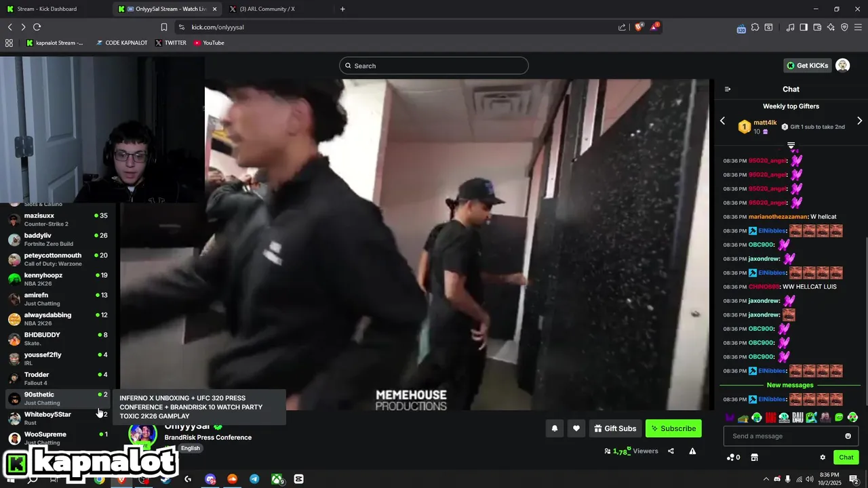Toggle the browser sidebar panel icon
Viewport: 868px width, 488px height.
(x=804, y=27)
